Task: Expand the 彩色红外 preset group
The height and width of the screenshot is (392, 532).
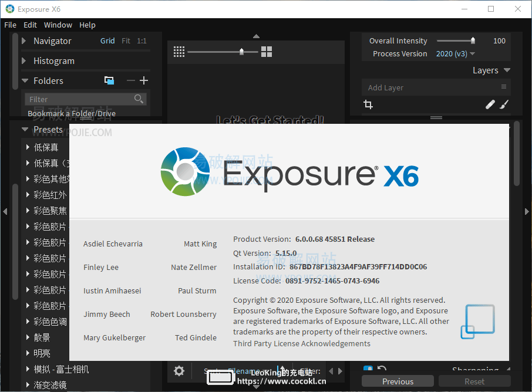Action: (x=28, y=195)
